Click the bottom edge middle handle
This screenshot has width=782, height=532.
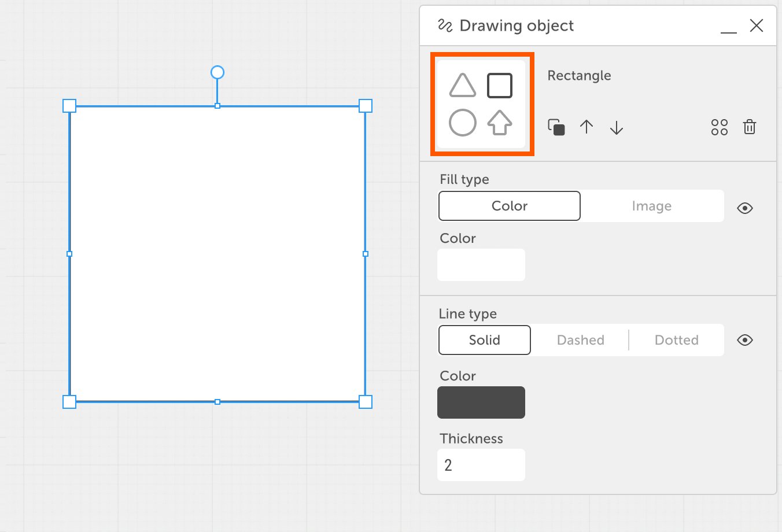tap(217, 402)
